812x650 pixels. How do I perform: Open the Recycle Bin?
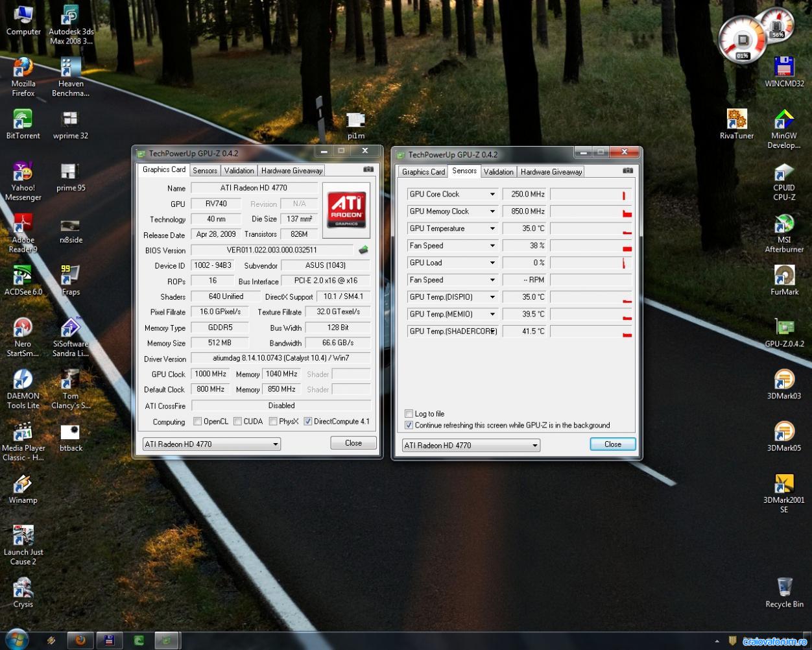tap(784, 593)
